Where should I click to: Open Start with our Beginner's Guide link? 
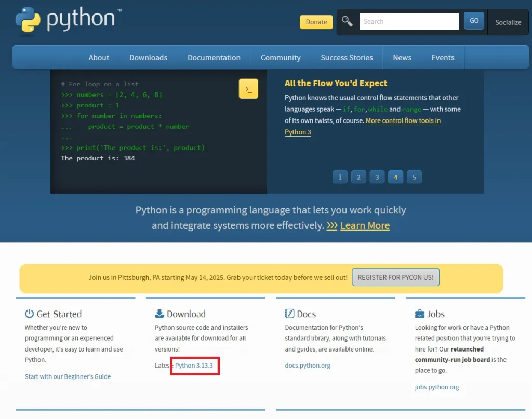point(68,376)
